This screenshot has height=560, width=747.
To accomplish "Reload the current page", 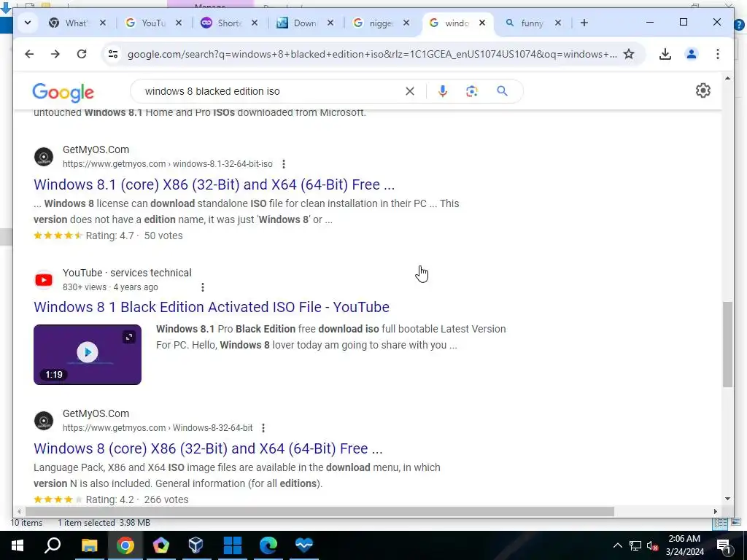I will click(82, 54).
